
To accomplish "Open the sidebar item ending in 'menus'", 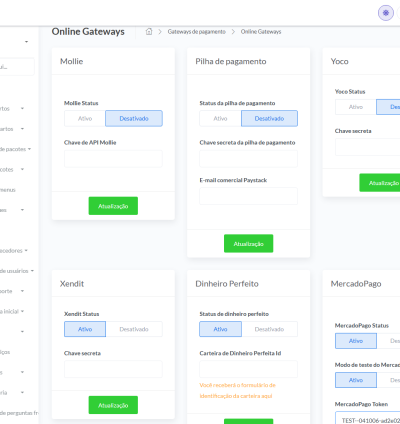I will (8, 190).
